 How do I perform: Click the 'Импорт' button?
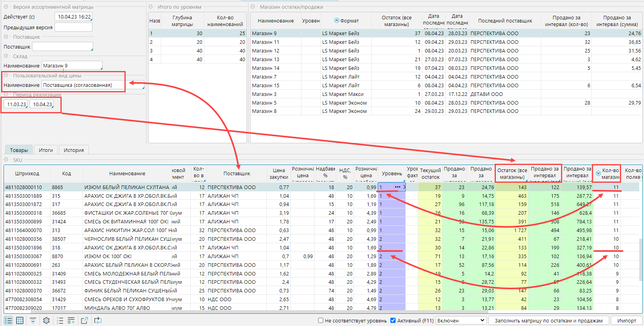click(x=627, y=320)
